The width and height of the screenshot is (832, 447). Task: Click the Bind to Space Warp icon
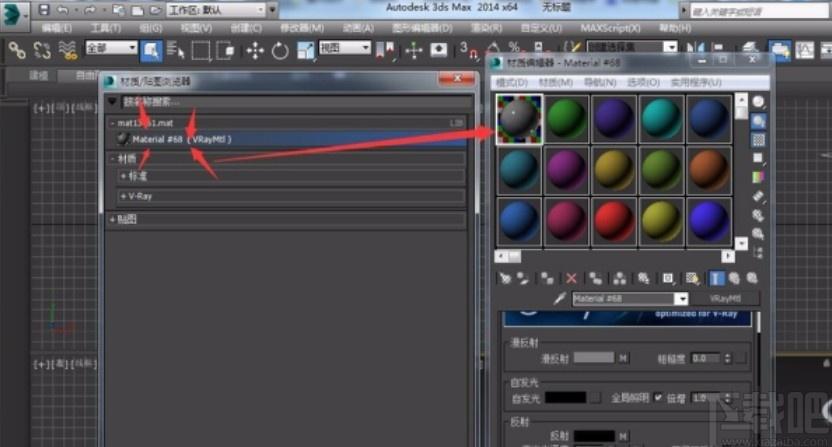[67, 50]
